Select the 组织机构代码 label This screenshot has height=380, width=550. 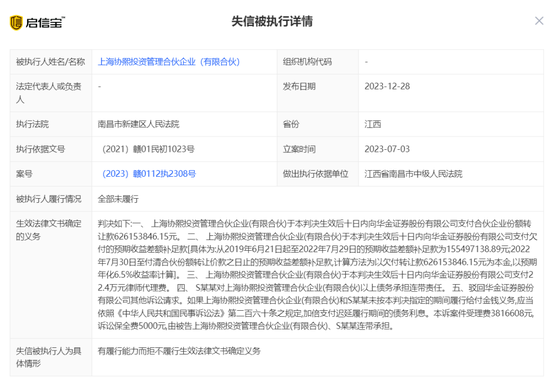307,62
